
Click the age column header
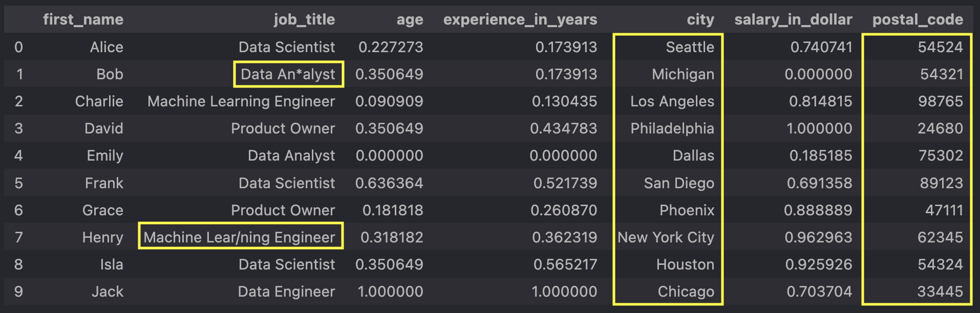coord(410,19)
